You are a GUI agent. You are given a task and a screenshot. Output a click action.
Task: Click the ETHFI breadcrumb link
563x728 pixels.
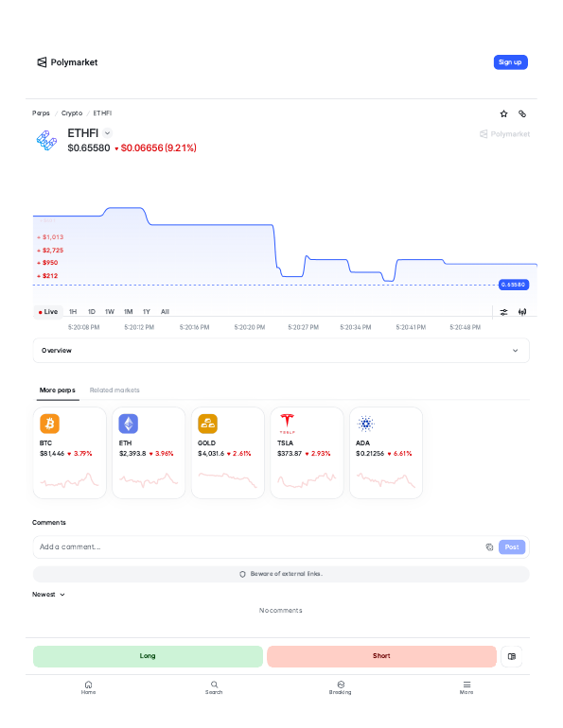coord(102,113)
